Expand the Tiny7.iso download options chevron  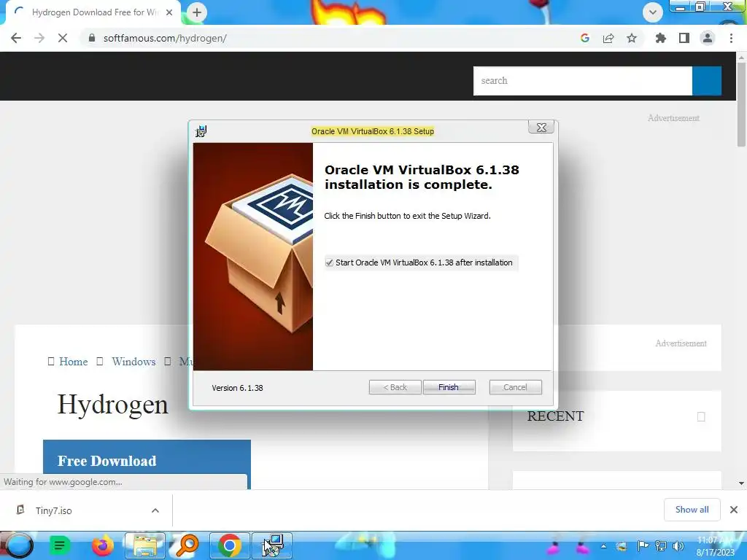pos(155,510)
